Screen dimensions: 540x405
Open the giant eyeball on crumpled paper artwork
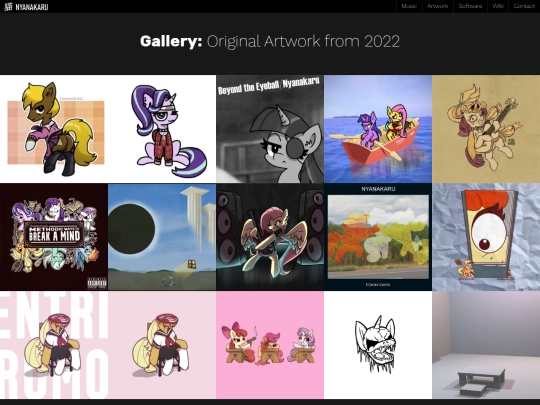486,237
